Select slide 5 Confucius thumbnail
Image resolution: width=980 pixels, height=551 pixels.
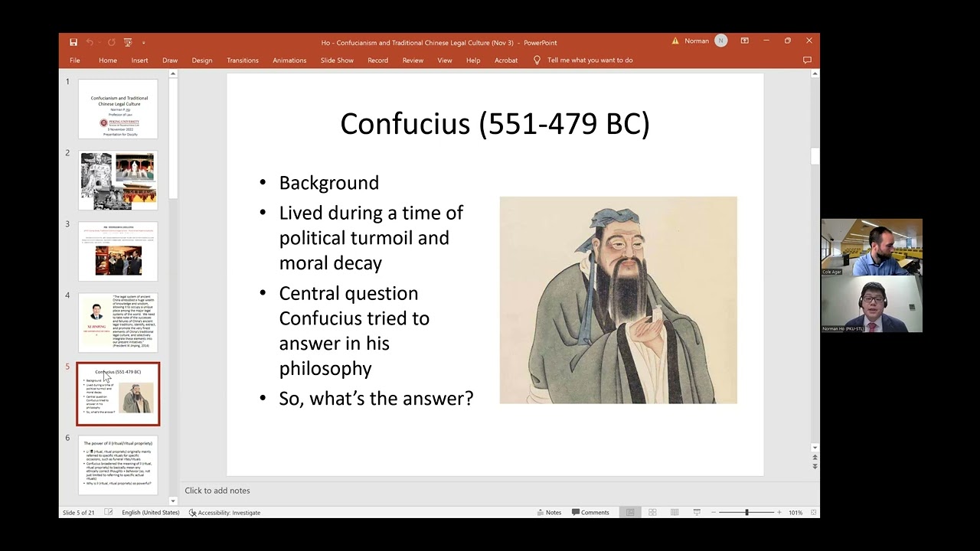click(118, 394)
